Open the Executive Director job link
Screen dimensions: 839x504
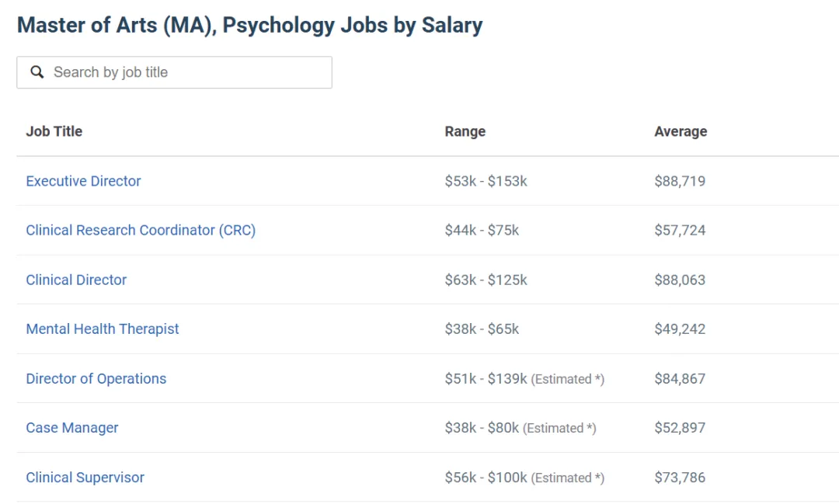point(83,181)
